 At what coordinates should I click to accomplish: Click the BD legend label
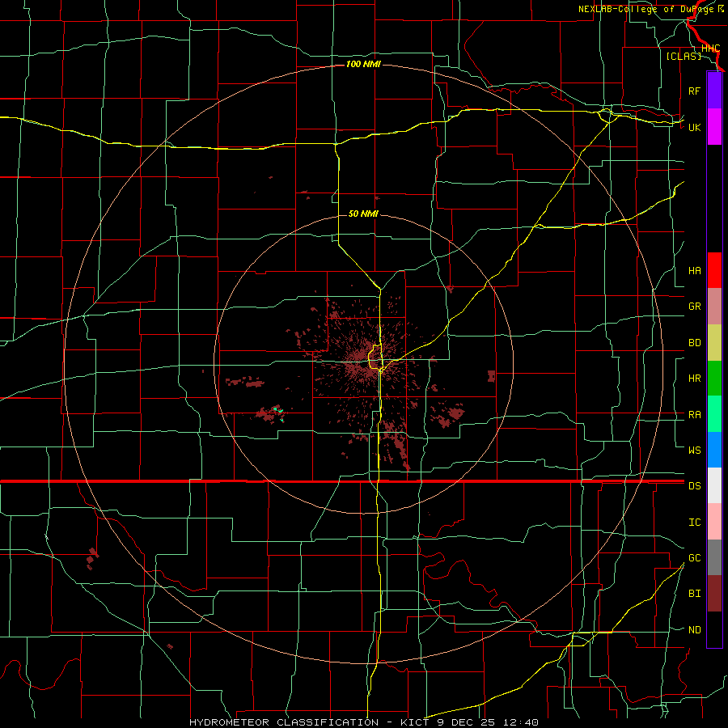(694, 343)
